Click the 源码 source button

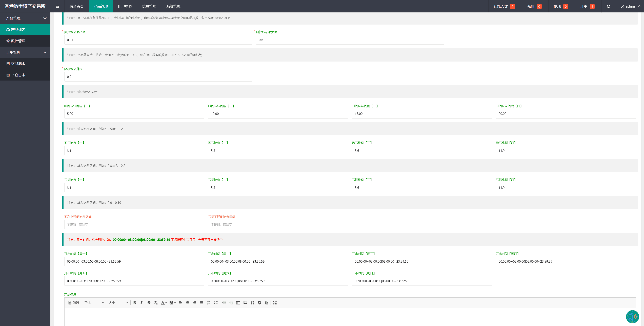coord(73,302)
